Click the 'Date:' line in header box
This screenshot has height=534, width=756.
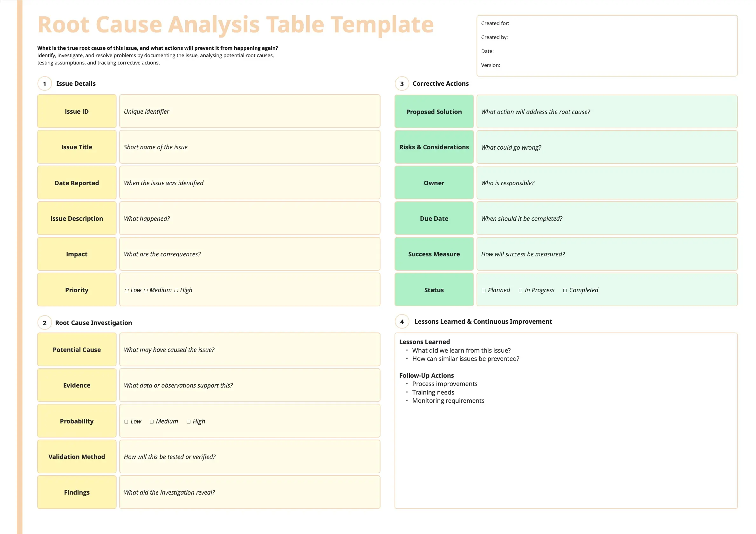[487, 51]
